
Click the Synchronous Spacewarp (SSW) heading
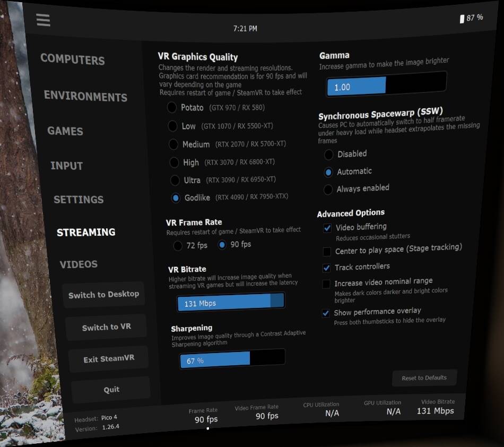click(380, 113)
